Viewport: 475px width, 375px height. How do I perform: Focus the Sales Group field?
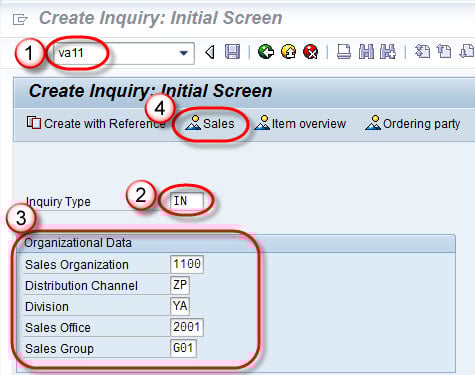(183, 348)
